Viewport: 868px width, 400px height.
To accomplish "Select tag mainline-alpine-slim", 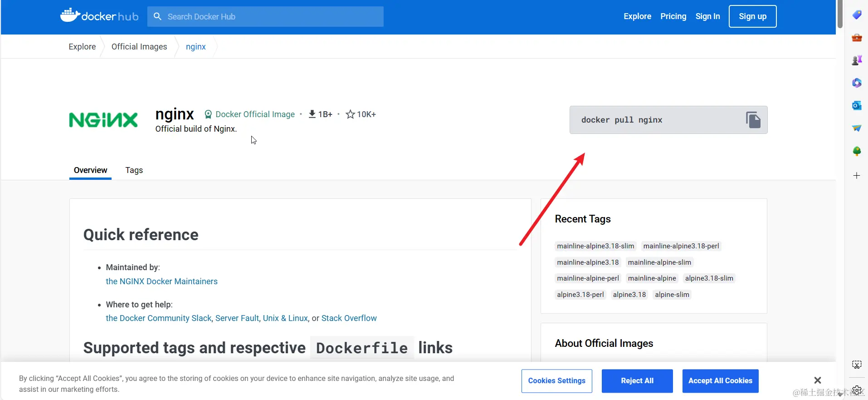I will click(x=659, y=262).
